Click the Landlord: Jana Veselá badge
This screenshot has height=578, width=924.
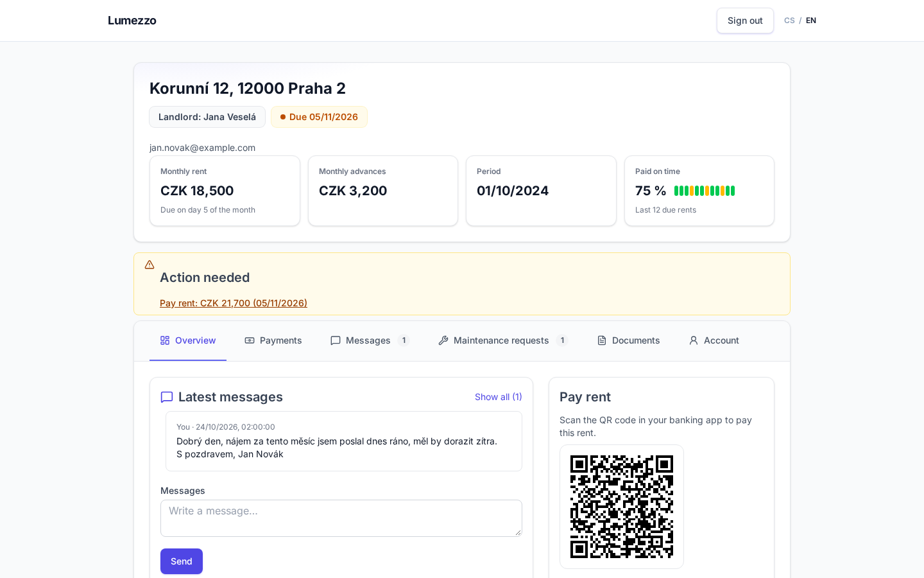(x=207, y=117)
